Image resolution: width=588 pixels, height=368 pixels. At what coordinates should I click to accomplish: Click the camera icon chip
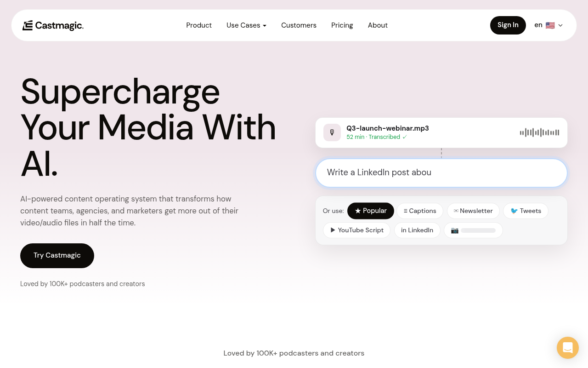pyautogui.click(x=473, y=230)
